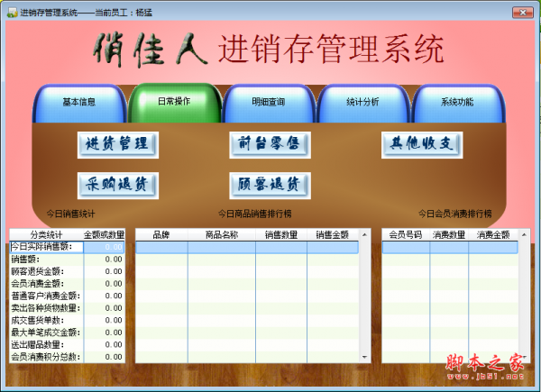Click the 会员号码 column header
Viewport: 541px width, 392px height.
pos(406,235)
